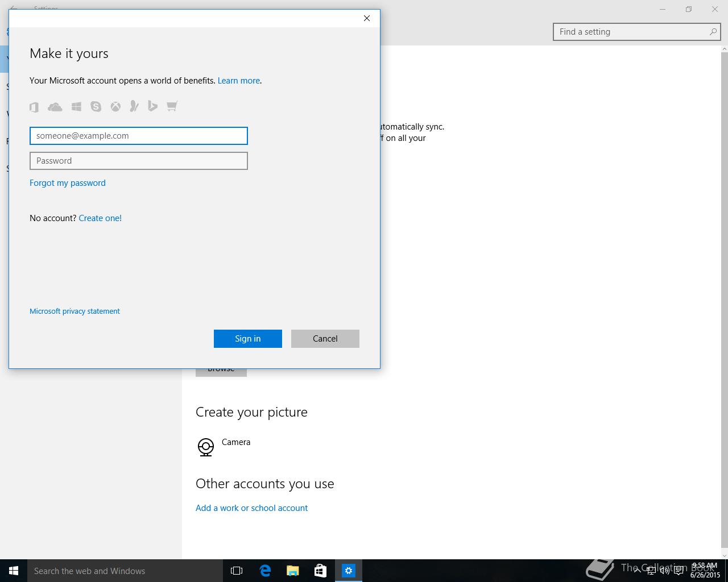Click the Windows logo icon in dialog

point(76,106)
